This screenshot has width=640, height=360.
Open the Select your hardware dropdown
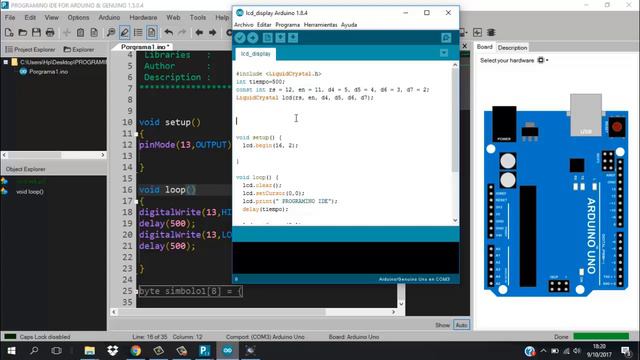[x=543, y=60]
